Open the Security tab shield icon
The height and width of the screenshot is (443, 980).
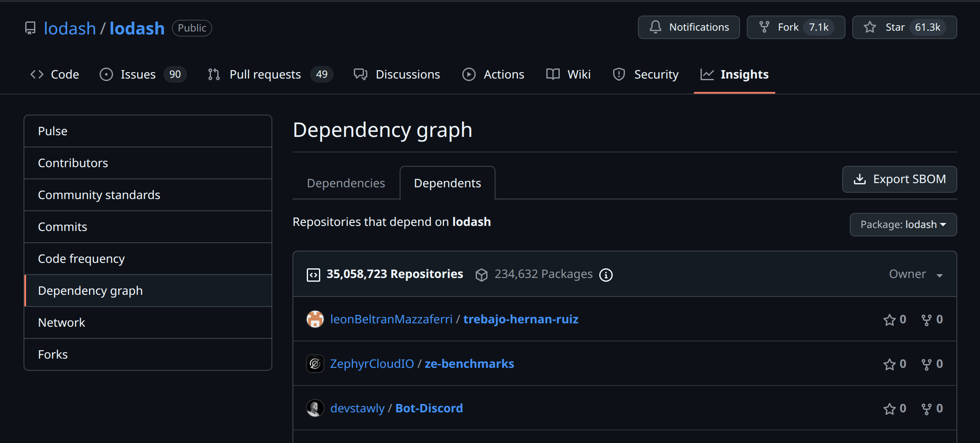click(x=619, y=74)
